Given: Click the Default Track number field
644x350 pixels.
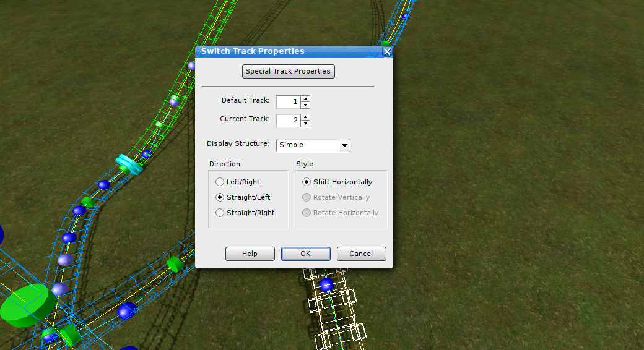Looking at the screenshot, I should pos(288,101).
